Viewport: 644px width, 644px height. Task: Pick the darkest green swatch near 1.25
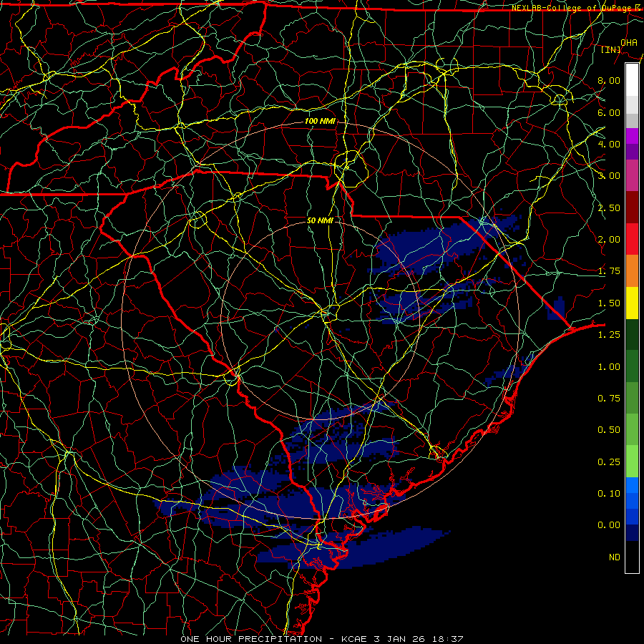632,335
